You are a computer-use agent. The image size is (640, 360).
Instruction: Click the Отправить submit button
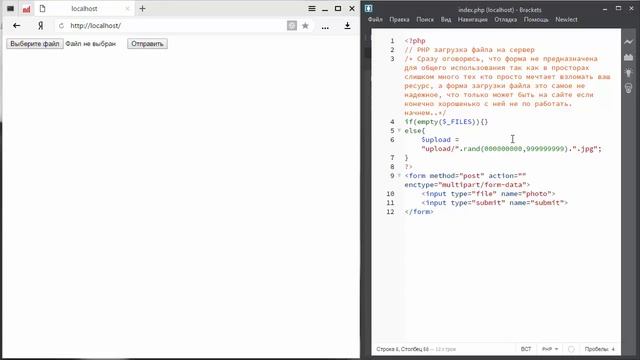click(147, 44)
